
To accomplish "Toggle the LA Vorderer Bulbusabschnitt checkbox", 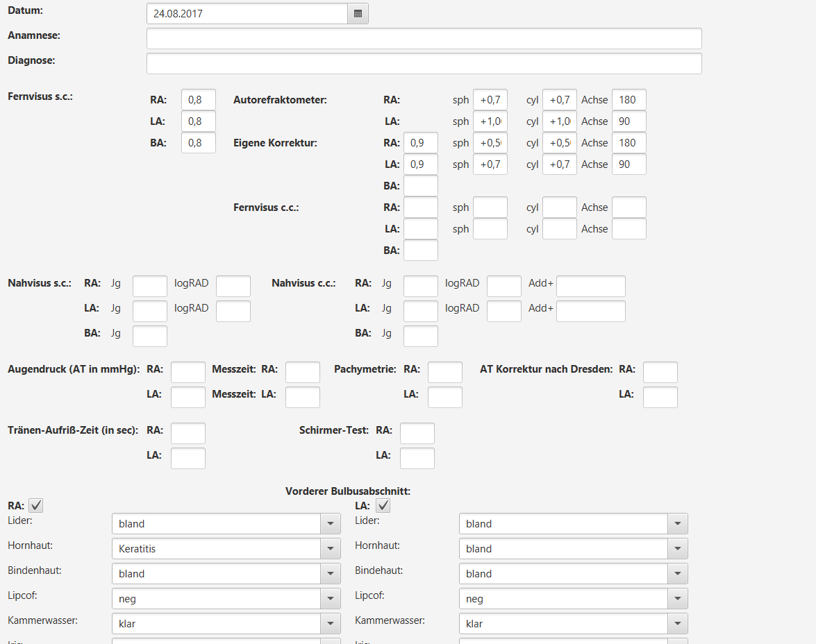I will [x=383, y=505].
